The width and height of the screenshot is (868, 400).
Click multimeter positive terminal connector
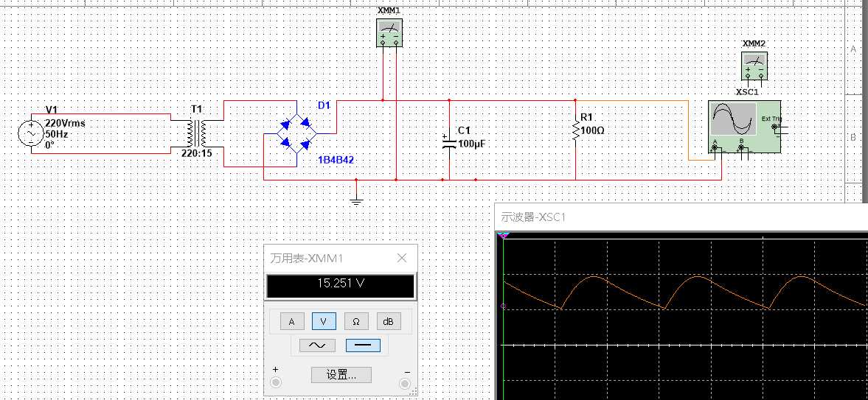276,383
